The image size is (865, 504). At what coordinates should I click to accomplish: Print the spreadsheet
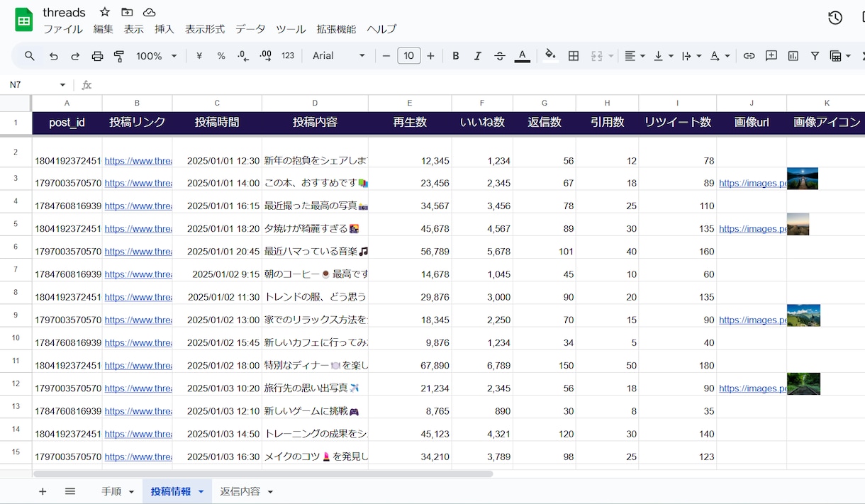pyautogui.click(x=97, y=56)
